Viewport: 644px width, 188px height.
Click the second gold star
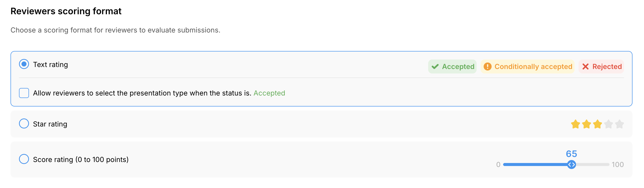pyautogui.click(x=586, y=124)
